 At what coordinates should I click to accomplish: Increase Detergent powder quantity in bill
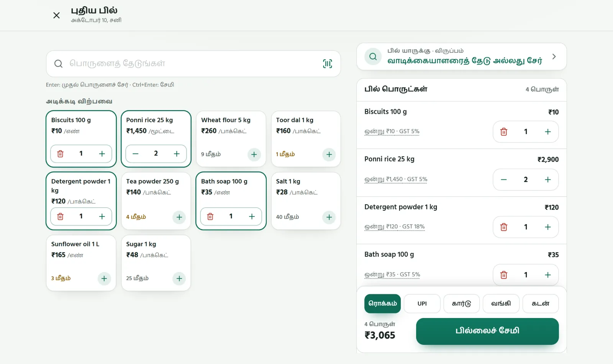548,227
